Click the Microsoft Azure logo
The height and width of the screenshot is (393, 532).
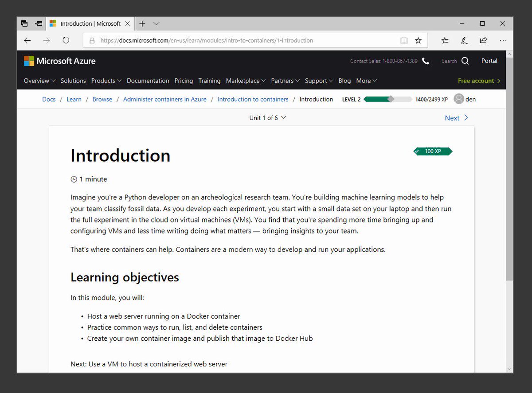pos(60,61)
